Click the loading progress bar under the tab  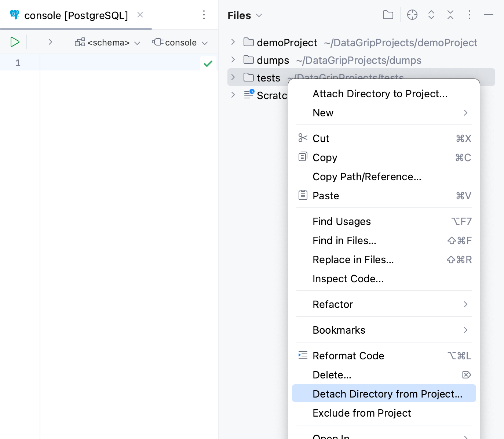76,29
